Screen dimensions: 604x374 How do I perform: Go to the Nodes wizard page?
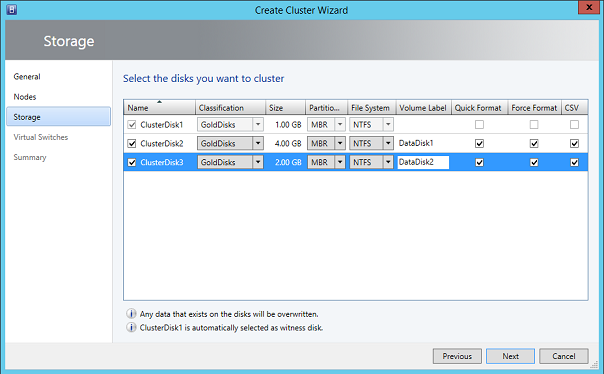coord(25,97)
